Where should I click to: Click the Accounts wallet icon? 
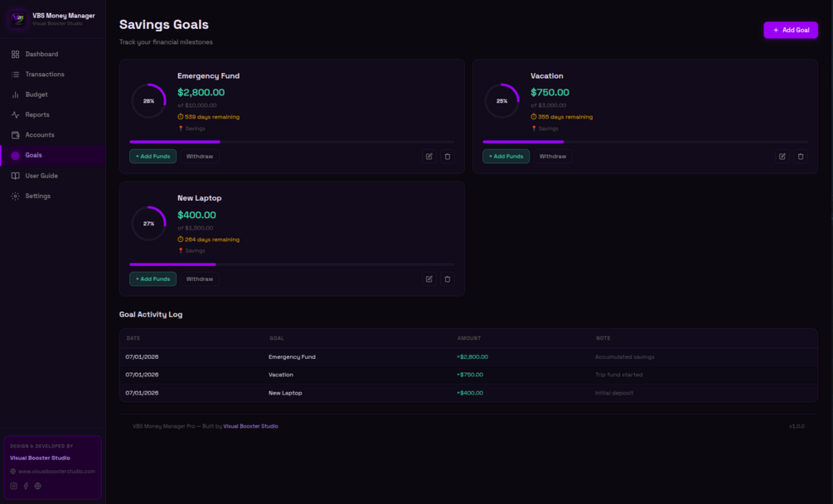coord(16,135)
